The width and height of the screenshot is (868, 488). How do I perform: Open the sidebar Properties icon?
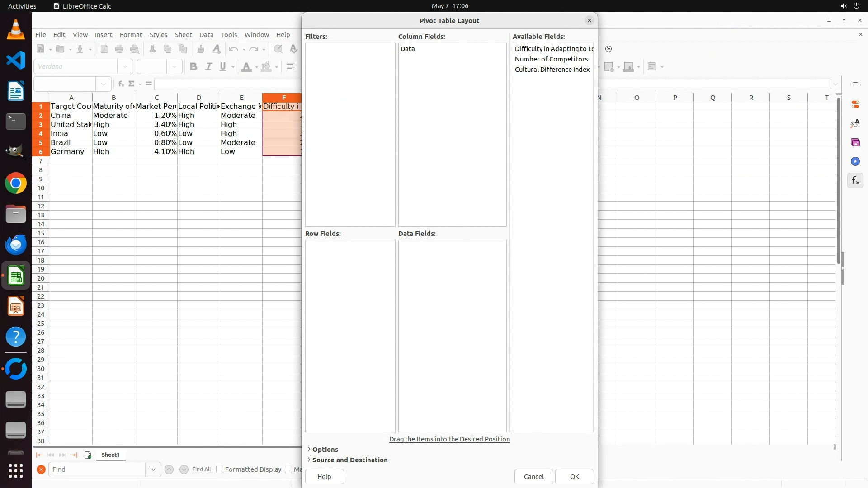[x=855, y=104]
